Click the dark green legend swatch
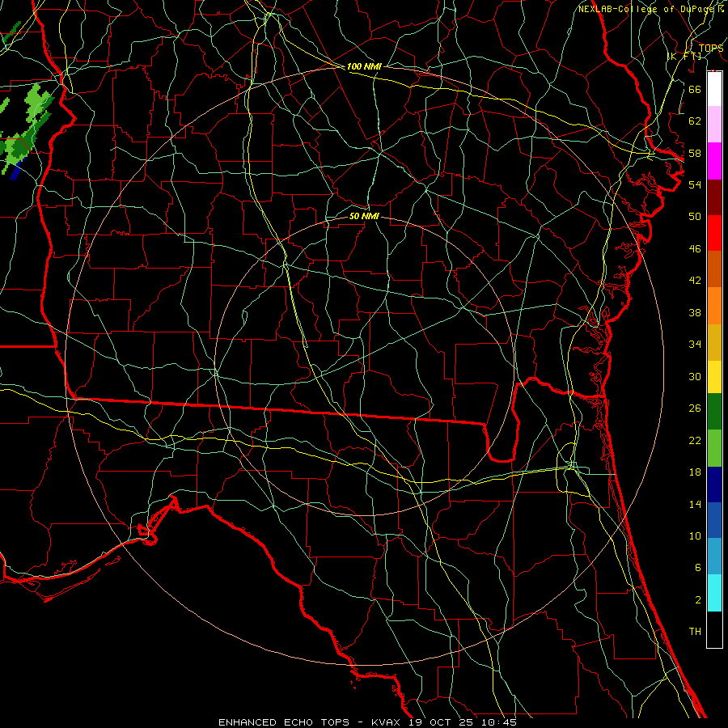 click(x=714, y=412)
